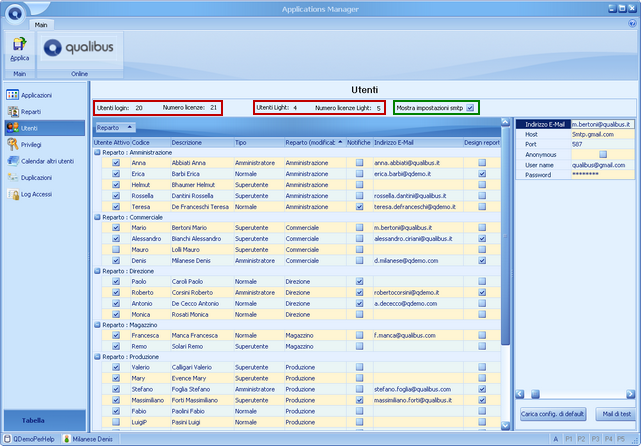Select the Main ribbon tab
This screenshot has height=446, width=641.
point(41,25)
